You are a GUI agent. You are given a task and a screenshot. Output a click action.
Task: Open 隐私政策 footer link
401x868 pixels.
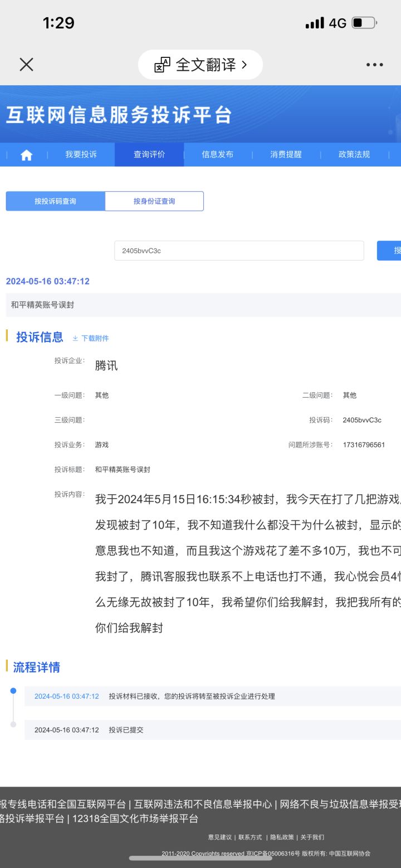[x=282, y=837]
